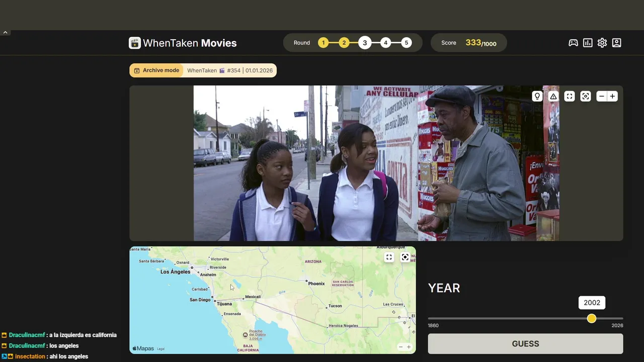Viewport: 644px width, 362px height.
Task: Click San Diego on the map
Action: [x=200, y=300]
